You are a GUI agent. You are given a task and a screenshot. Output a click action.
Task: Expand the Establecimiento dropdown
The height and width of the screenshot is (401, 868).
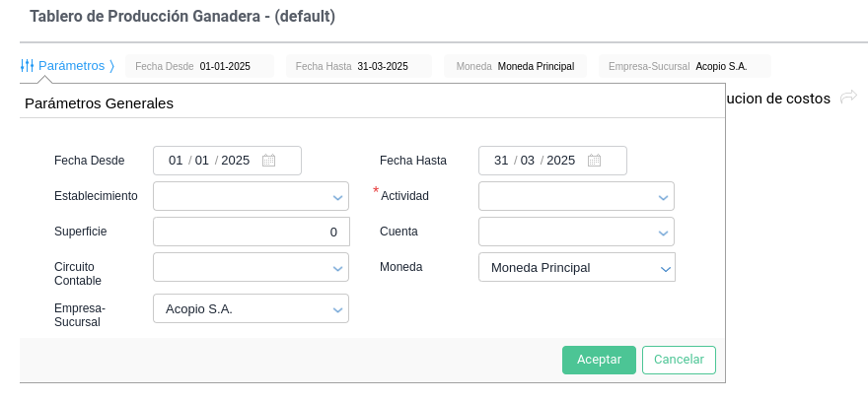(x=337, y=197)
